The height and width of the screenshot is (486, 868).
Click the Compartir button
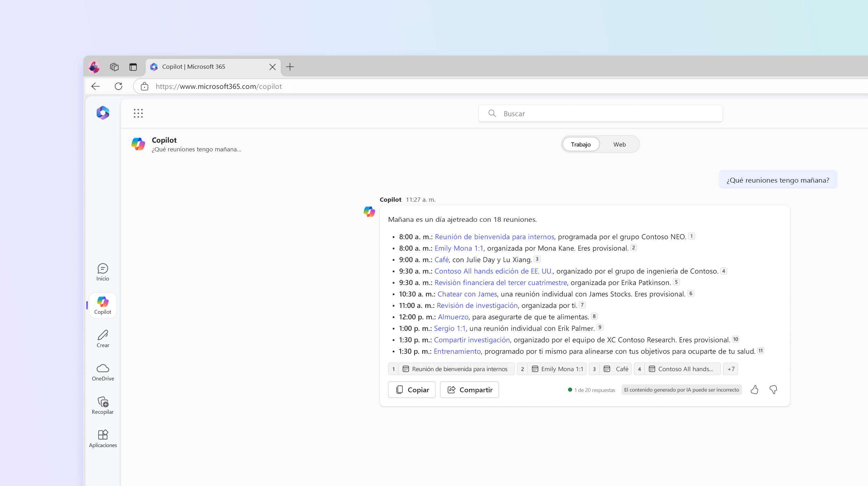click(x=469, y=390)
